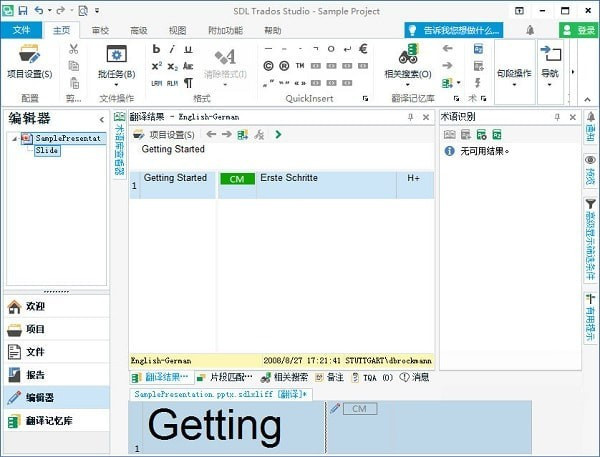Open the 欢迎 welcome view
The height and width of the screenshot is (457, 600).
(57, 306)
